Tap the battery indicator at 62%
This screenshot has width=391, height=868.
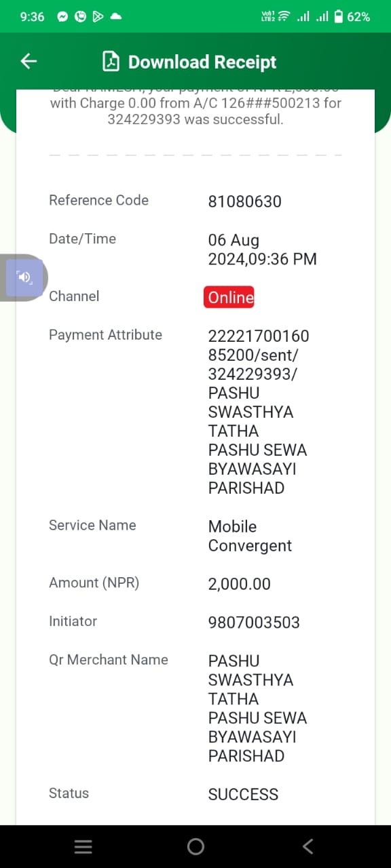[x=352, y=17]
